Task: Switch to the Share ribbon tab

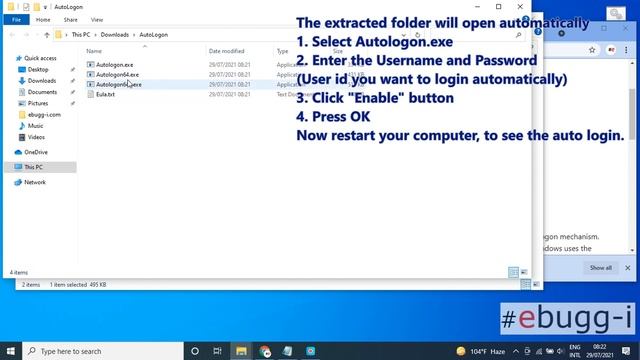Action: pyautogui.click(x=71, y=20)
